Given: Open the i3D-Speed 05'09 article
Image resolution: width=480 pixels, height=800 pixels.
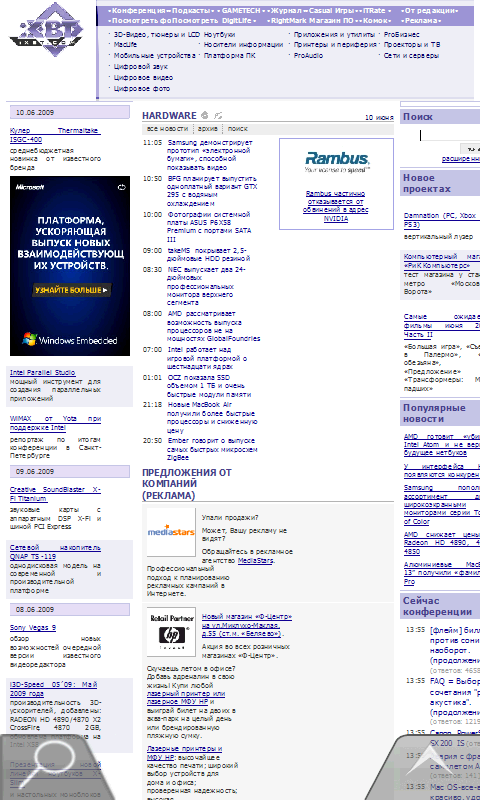Looking at the screenshot, I should pos(54,689).
